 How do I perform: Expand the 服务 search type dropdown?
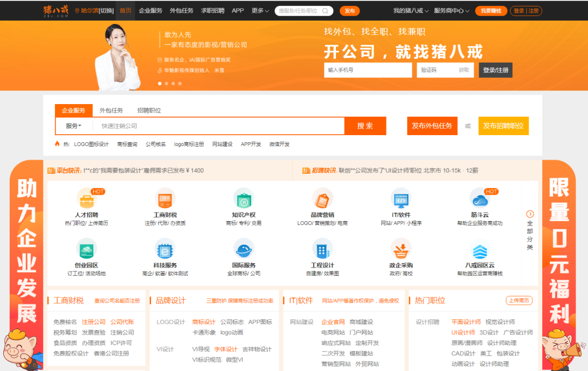pyautogui.click(x=73, y=126)
